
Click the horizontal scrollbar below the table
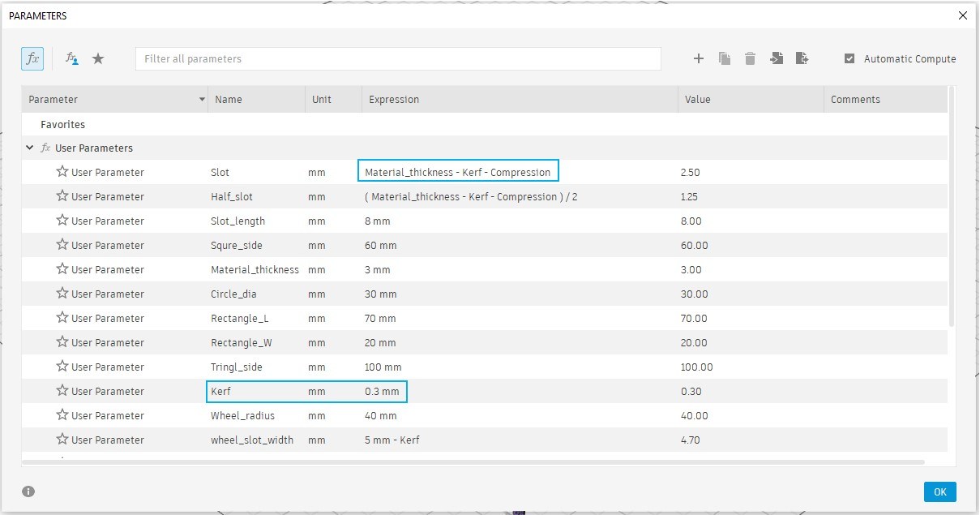point(473,462)
